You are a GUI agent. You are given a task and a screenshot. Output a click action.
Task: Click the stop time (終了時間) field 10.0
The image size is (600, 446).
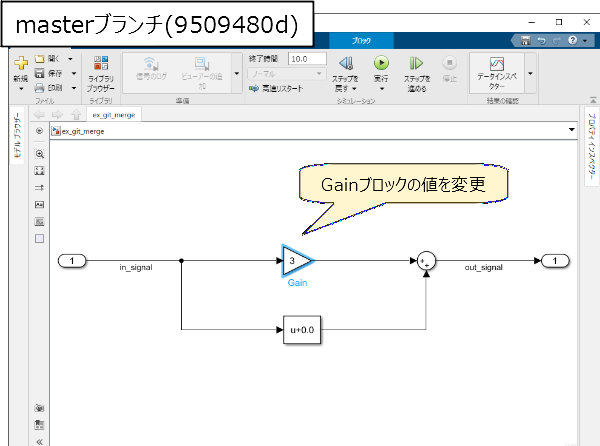[307, 59]
